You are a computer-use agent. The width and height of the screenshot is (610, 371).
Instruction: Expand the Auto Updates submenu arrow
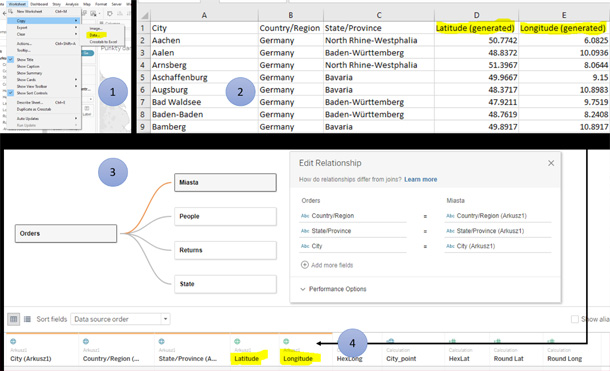[76, 118]
